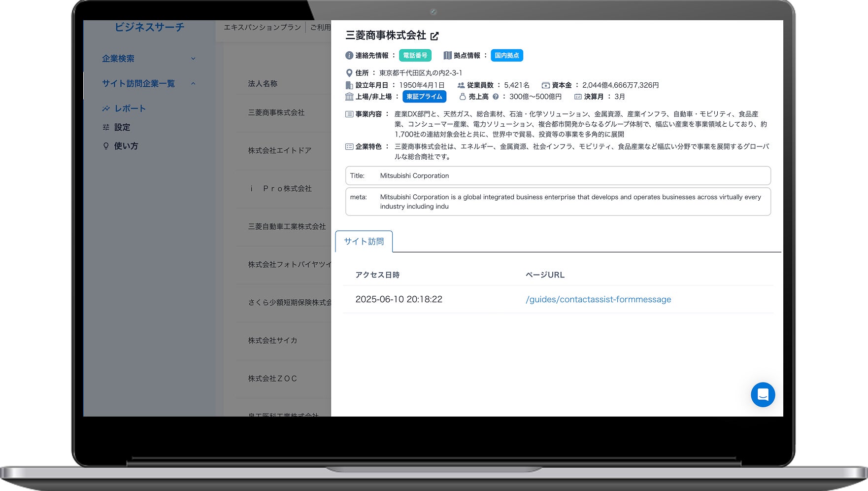Open the /guides/contactassist-formmessage page link
The height and width of the screenshot is (491, 868).
tap(599, 299)
